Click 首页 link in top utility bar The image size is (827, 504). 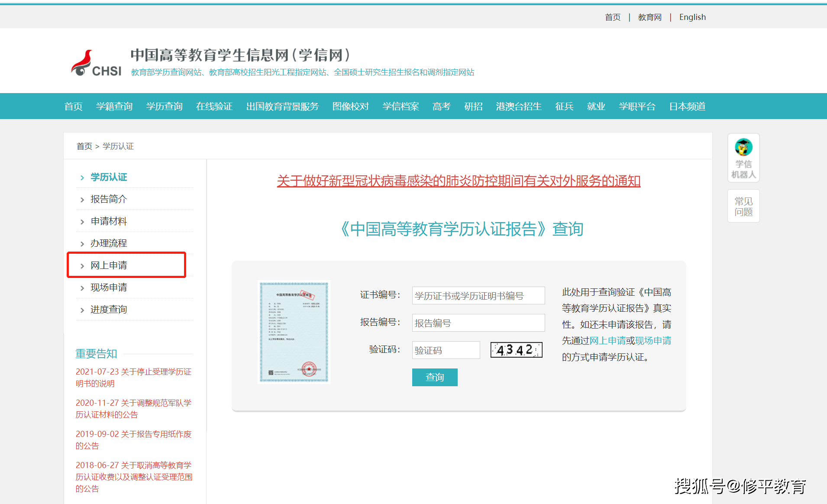click(613, 17)
